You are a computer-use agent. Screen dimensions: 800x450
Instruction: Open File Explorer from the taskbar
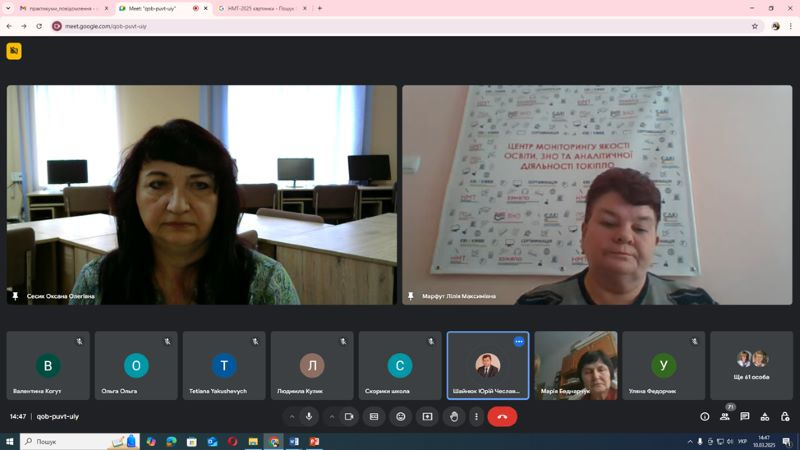coord(253,441)
